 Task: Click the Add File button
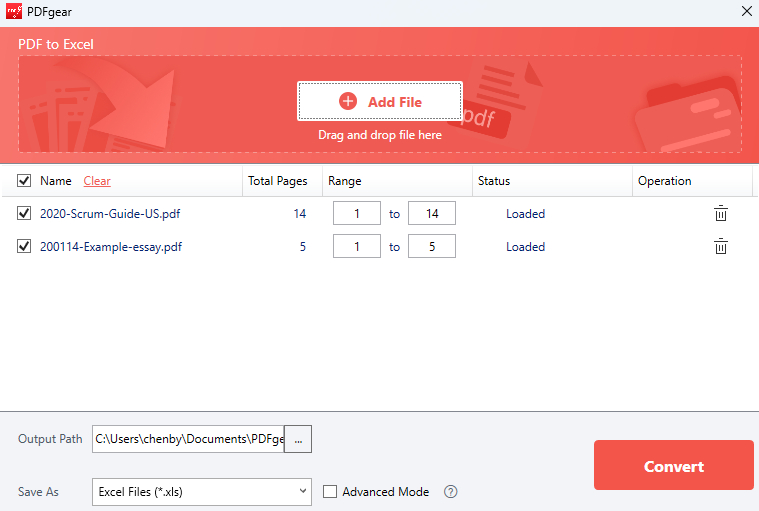(x=380, y=101)
